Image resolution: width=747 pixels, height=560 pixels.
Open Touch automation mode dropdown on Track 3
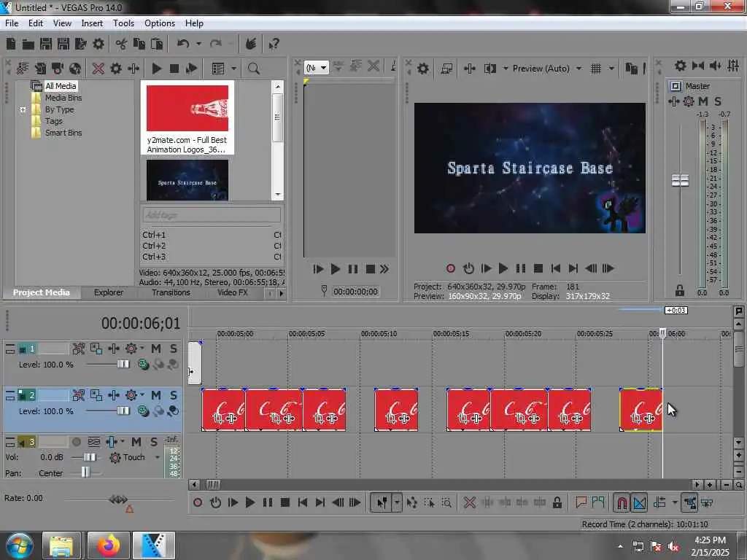pyautogui.click(x=158, y=457)
